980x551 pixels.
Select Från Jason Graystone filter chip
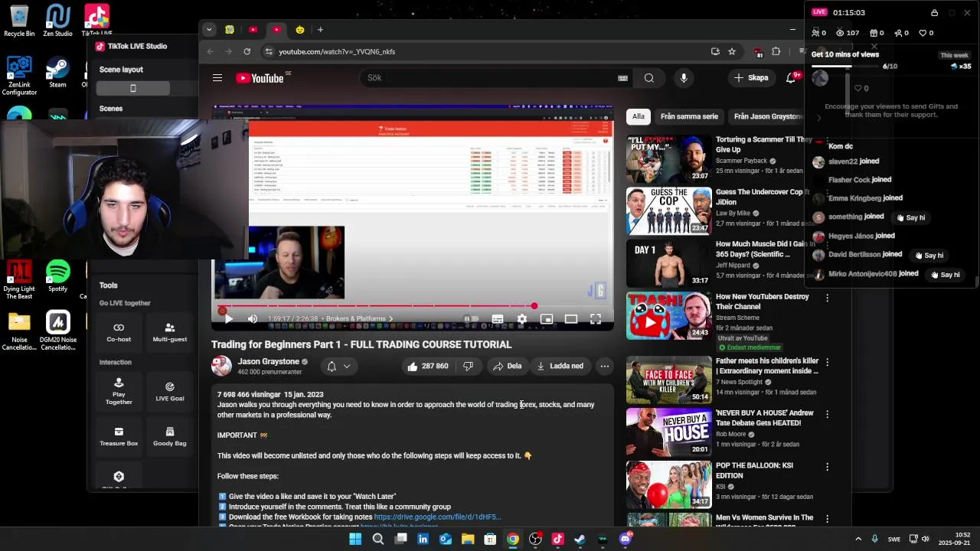pyautogui.click(x=767, y=117)
